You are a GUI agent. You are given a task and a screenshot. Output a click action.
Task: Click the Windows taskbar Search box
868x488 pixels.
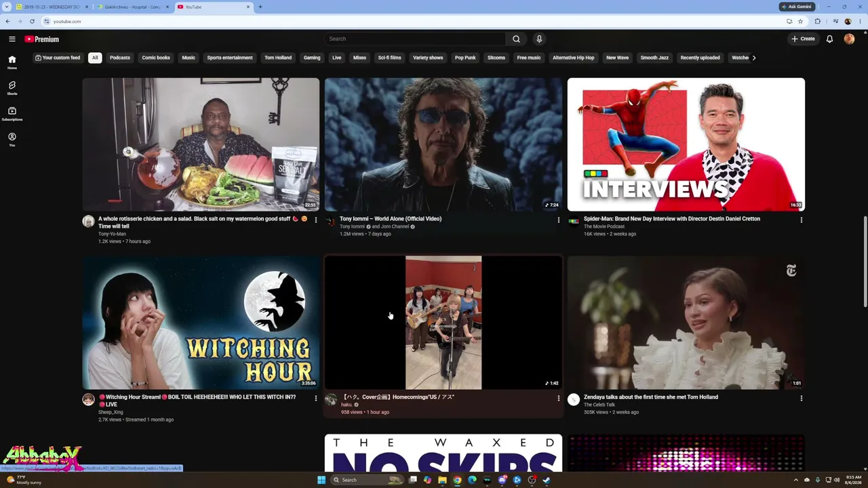click(368, 480)
